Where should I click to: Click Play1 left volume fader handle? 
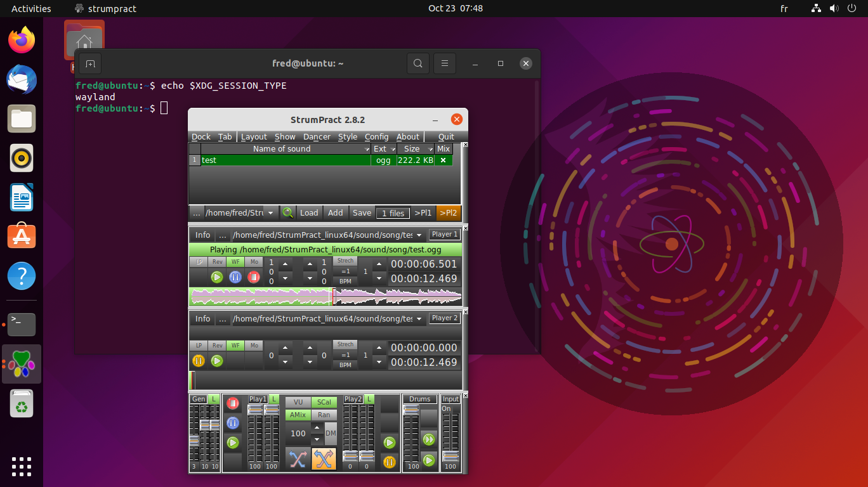(x=255, y=410)
